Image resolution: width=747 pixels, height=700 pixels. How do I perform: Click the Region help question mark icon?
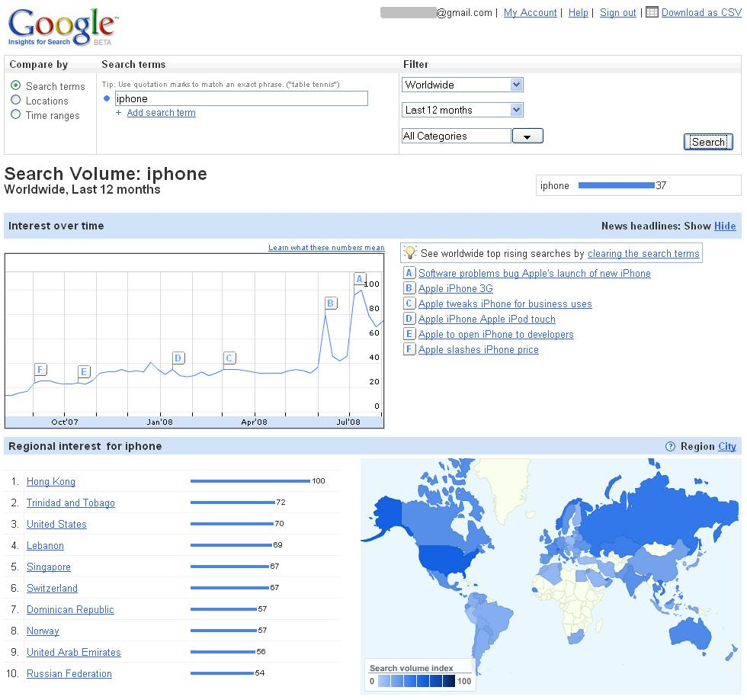(x=670, y=447)
